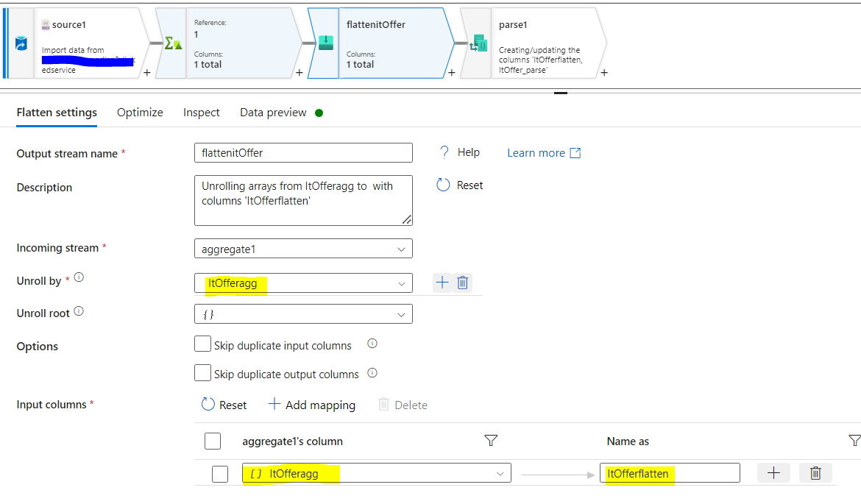
Task: Click the Output stream name field
Action: point(302,153)
